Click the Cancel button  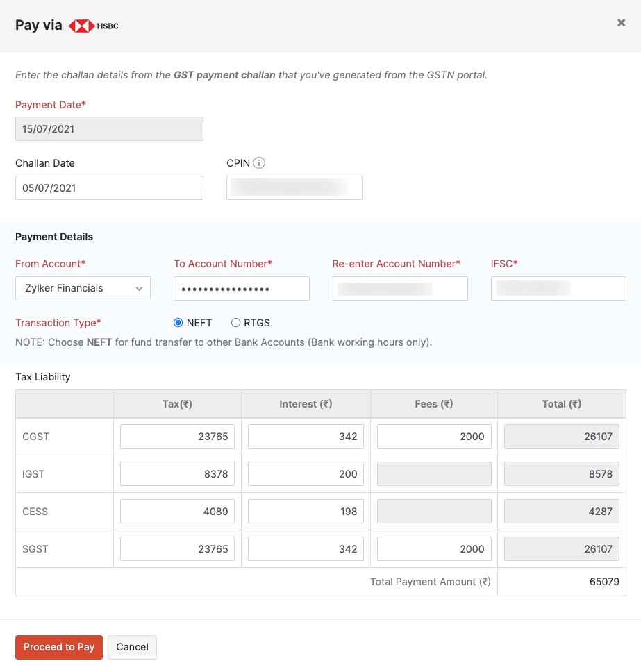[x=132, y=647]
